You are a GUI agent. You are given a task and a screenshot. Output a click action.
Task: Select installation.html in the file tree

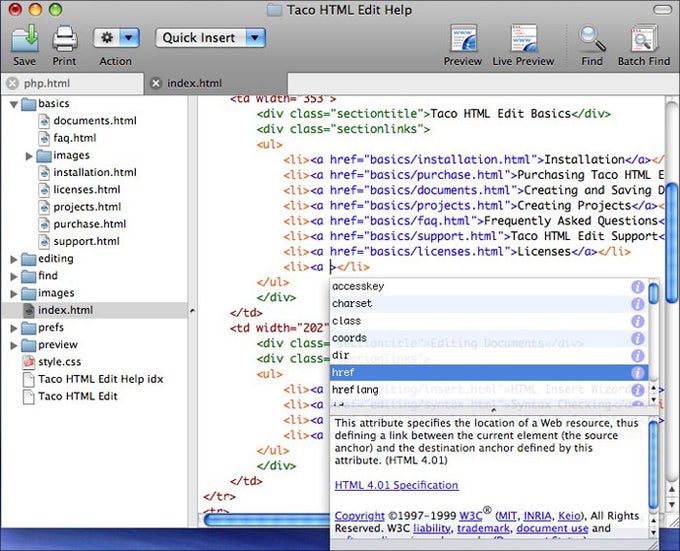pyautogui.click(x=95, y=172)
